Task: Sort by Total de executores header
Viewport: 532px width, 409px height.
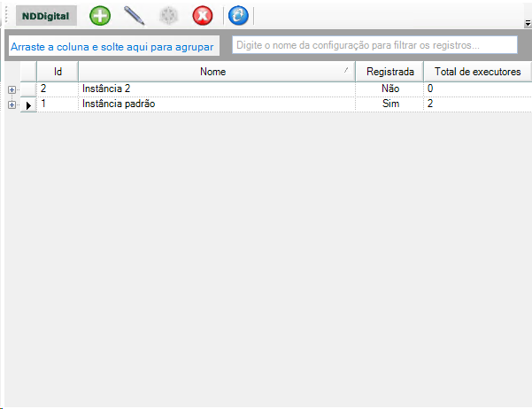Action: pos(477,72)
